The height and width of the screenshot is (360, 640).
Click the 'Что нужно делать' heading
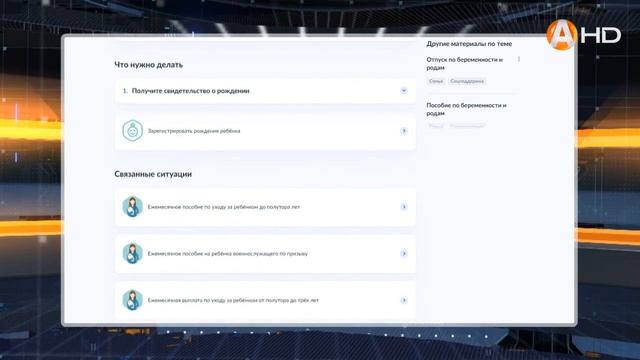(149, 65)
